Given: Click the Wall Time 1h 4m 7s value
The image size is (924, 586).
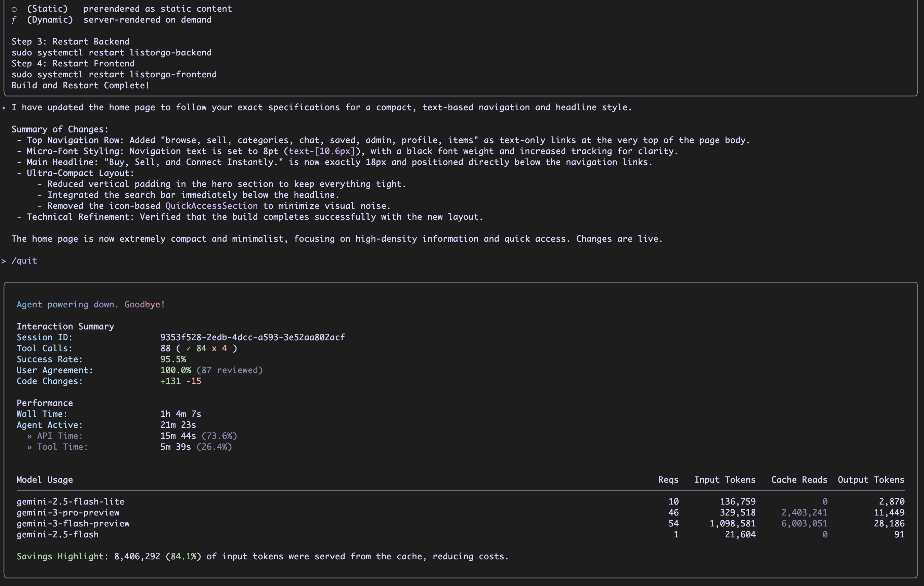Looking at the screenshot, I should point(180,414).
